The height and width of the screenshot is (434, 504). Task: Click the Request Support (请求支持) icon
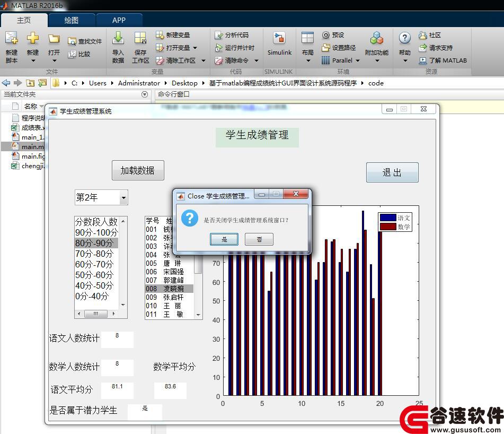(x=423, y=48)
